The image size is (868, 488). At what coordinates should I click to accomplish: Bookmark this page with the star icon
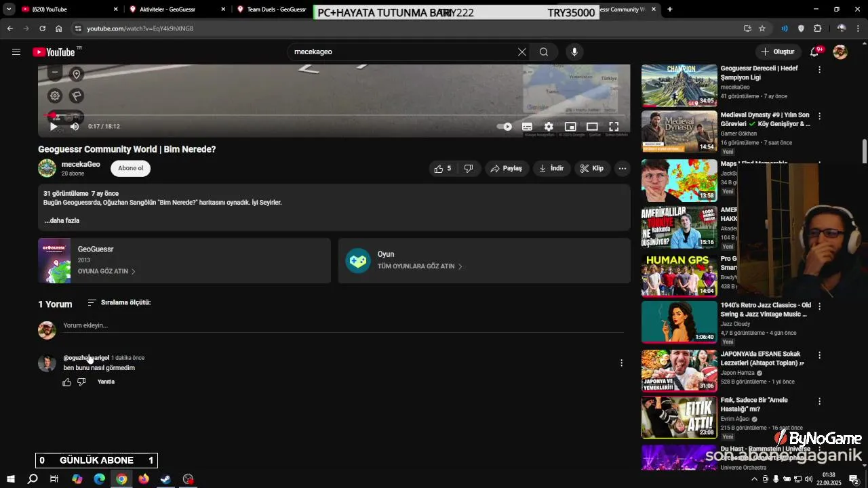point(762,28)
